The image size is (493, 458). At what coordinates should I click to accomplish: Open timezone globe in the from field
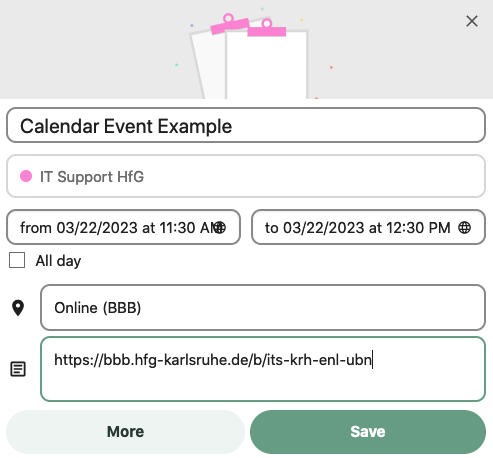[x=219, y=228]
